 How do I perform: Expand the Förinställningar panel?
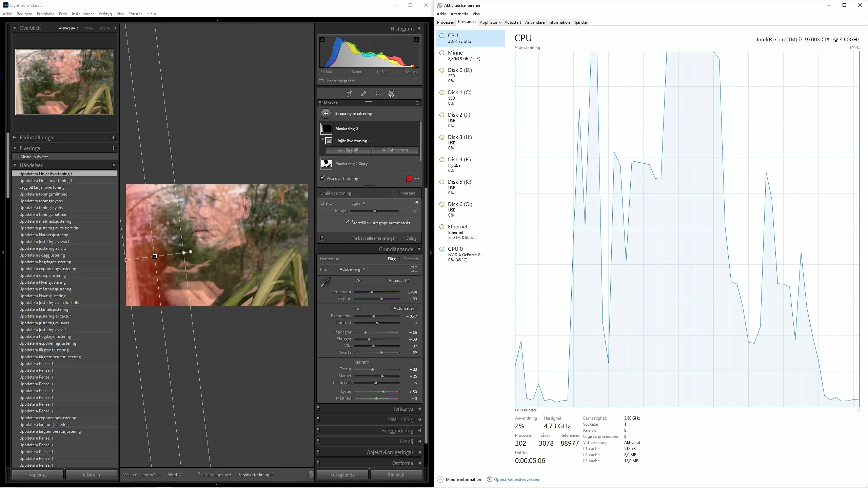[x=15, y=138]
